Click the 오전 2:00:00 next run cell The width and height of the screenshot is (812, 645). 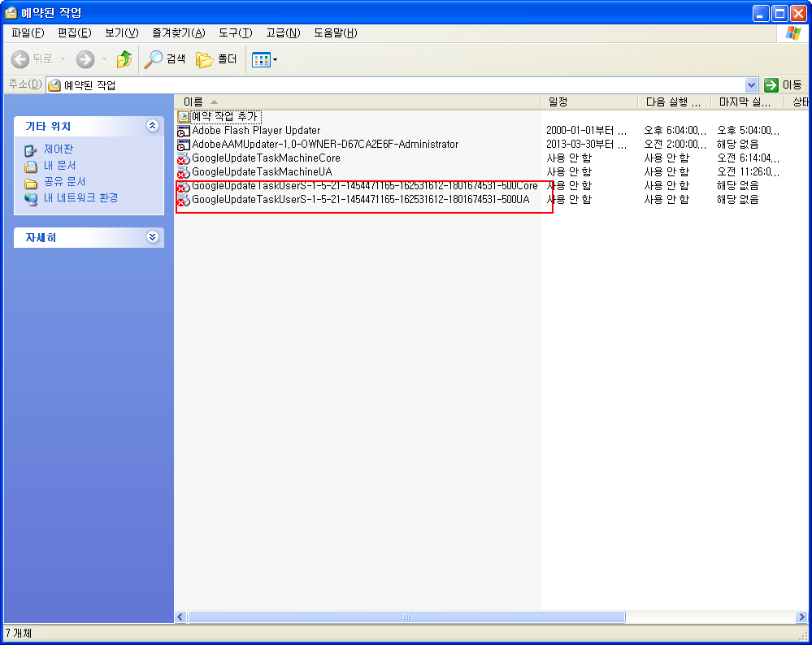(675, 145)
